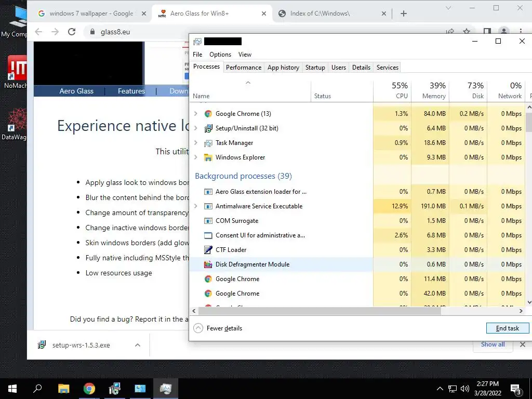Open taskbar search magnifier
Image resolution: width=532 pixels, height=399 pixels.
37,389
